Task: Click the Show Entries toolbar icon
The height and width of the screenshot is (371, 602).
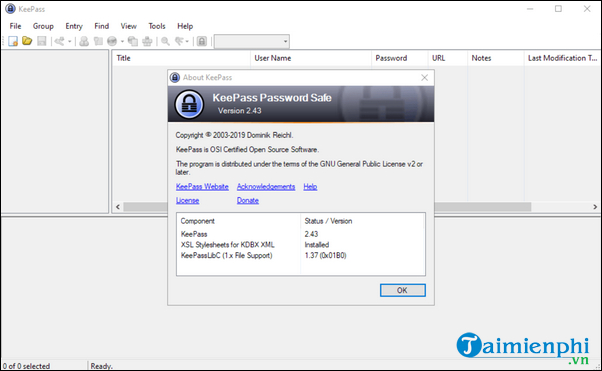Action: 179,41
